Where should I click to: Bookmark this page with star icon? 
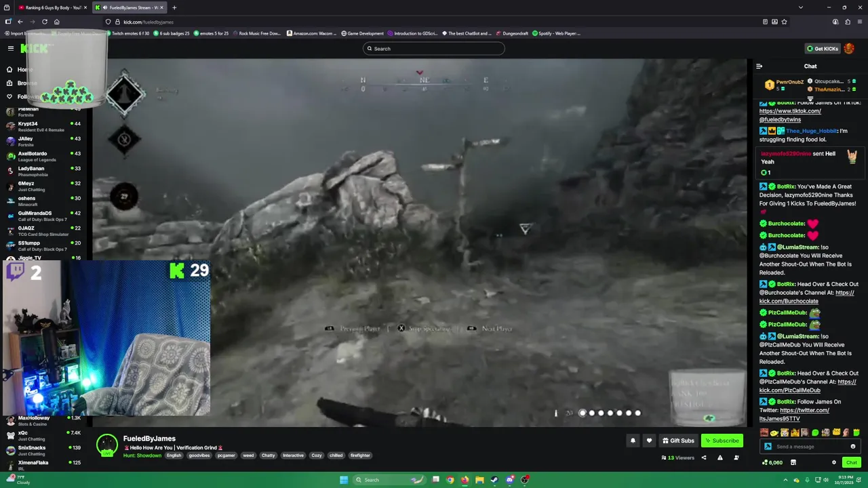[x=785, y=22]
